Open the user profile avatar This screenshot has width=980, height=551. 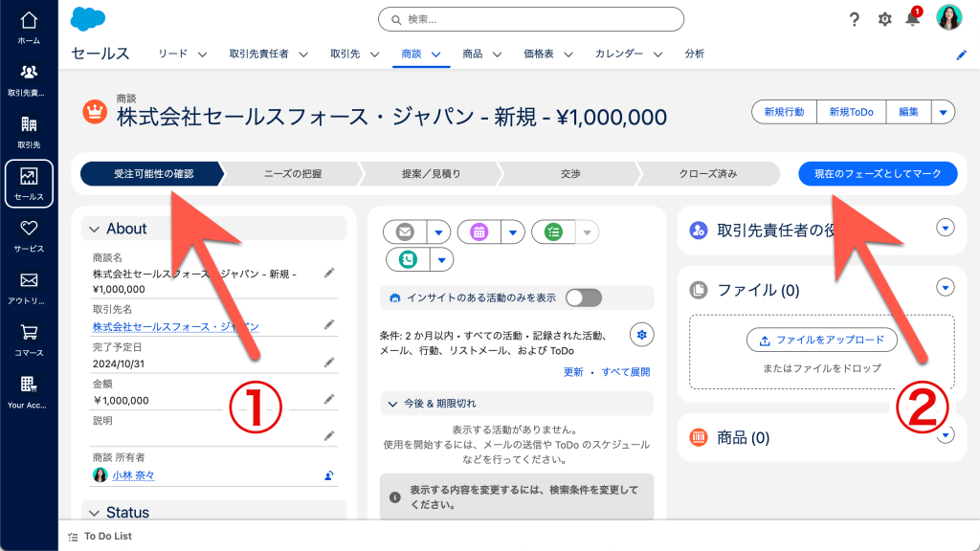948,17
